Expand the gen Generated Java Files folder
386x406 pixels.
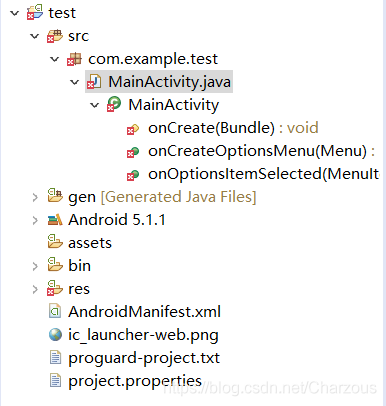tap(35, 197)
